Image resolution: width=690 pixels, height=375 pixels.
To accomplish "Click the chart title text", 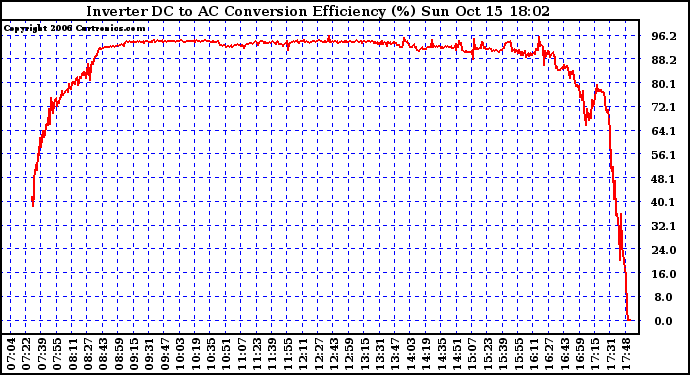I will pyautogui.click(x=318, y=11).
